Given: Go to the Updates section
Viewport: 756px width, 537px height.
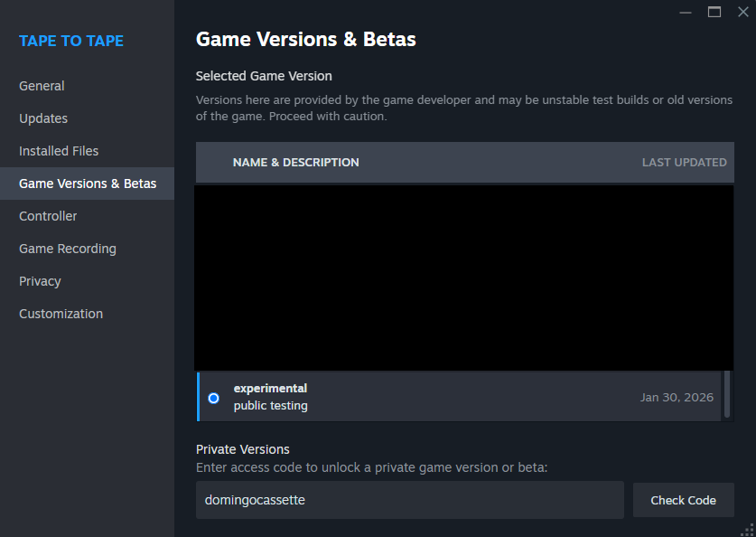Looking at the screenshot, I should [43, 118].
